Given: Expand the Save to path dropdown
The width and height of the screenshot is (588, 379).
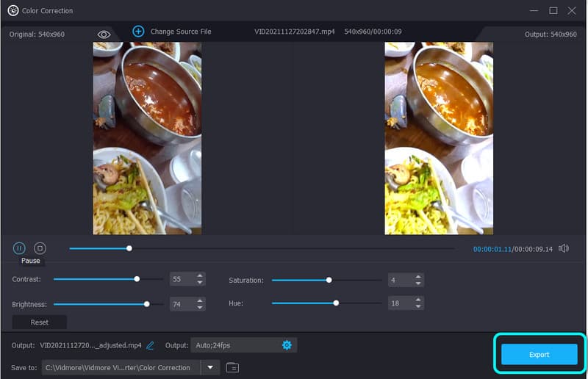Looking at the screenshot, I should [210, 367].
